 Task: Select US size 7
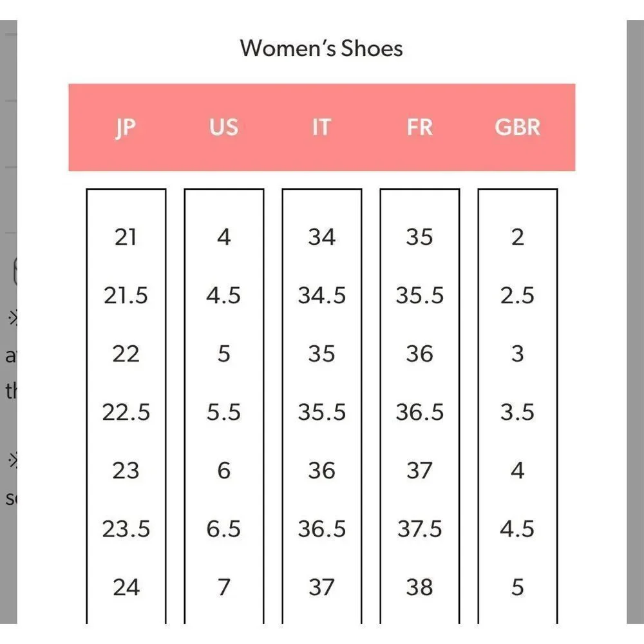(x=224, y=587)
